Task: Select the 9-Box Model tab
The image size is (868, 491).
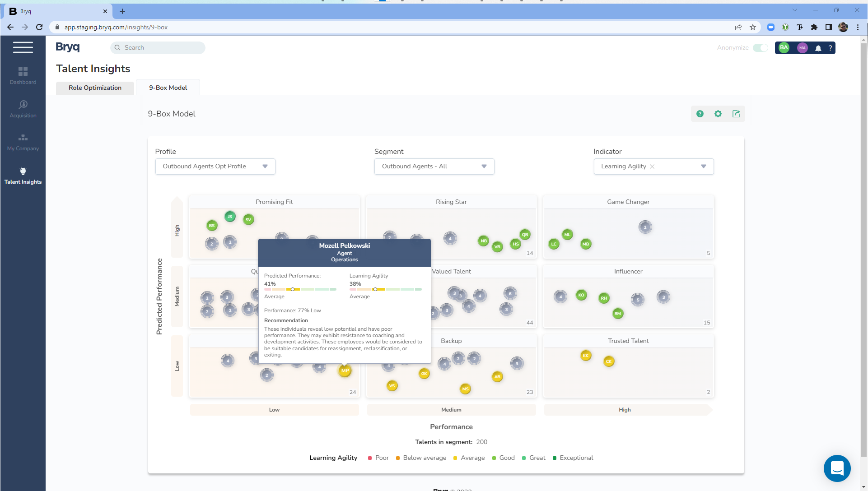Action: [168, 88]
